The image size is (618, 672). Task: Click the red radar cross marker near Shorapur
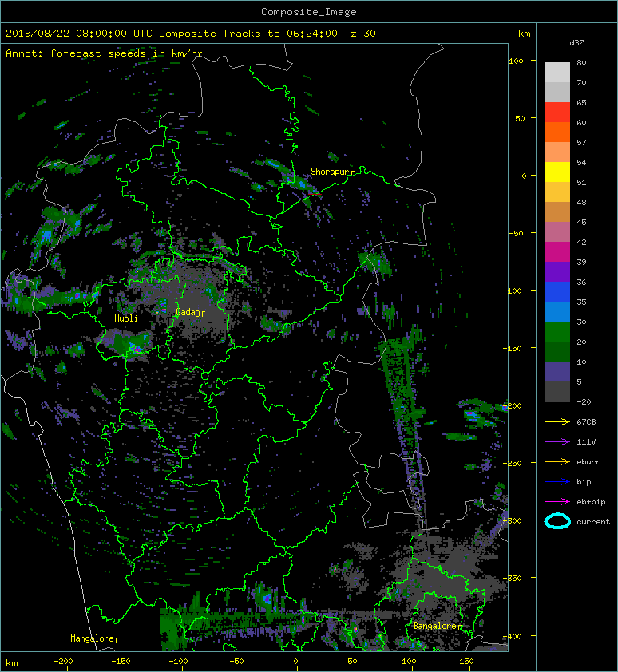click(x=315, y=194)
